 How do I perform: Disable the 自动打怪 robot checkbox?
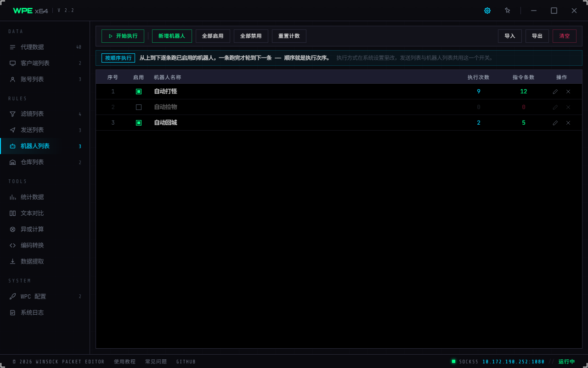pyautogui.click(x=139, y=92)
